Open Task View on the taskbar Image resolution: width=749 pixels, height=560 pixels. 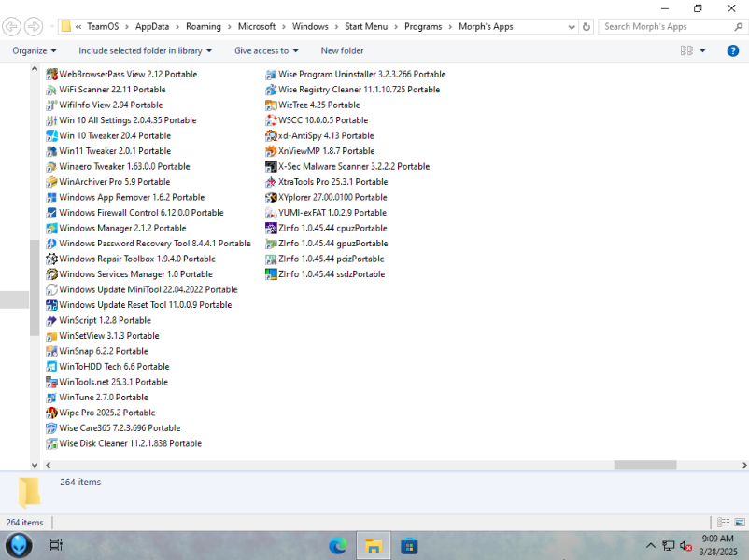(x=56, y=545)
